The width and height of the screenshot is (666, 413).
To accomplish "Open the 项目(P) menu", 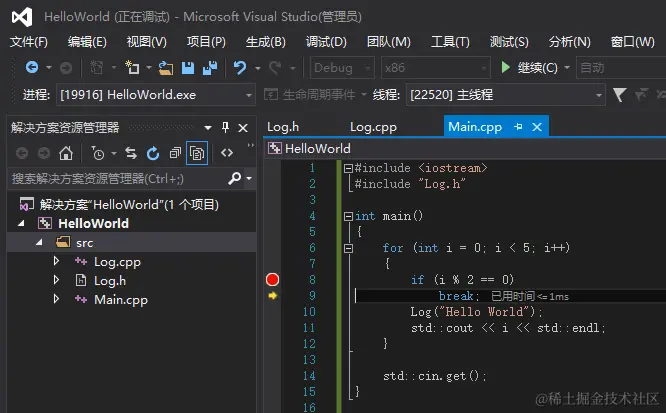I will [206, 42].
